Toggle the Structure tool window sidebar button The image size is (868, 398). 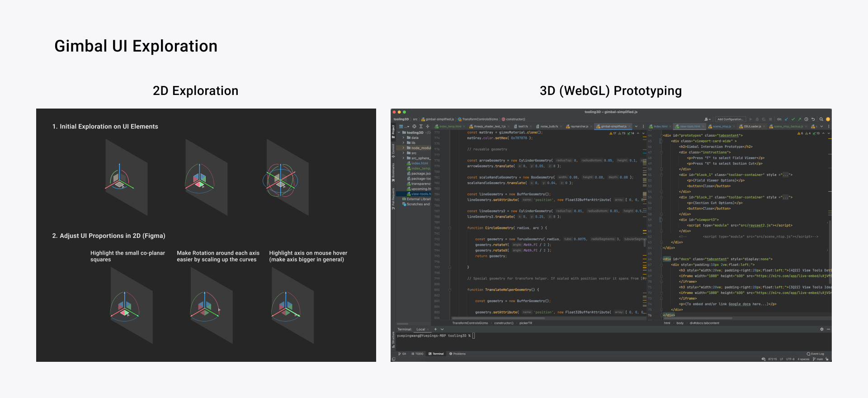(x=393, y=339)
